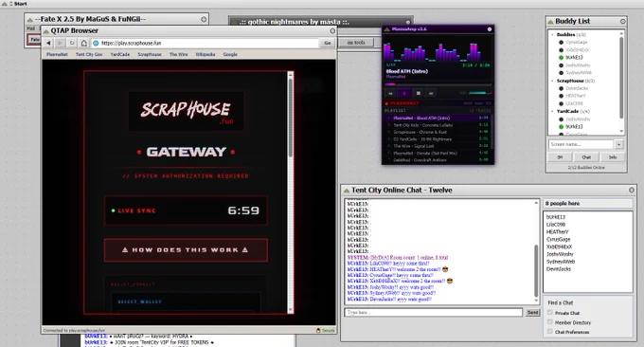Adjust the PlasmaAmp volume slider
The image size is (644, 347).
pos(479,93)
